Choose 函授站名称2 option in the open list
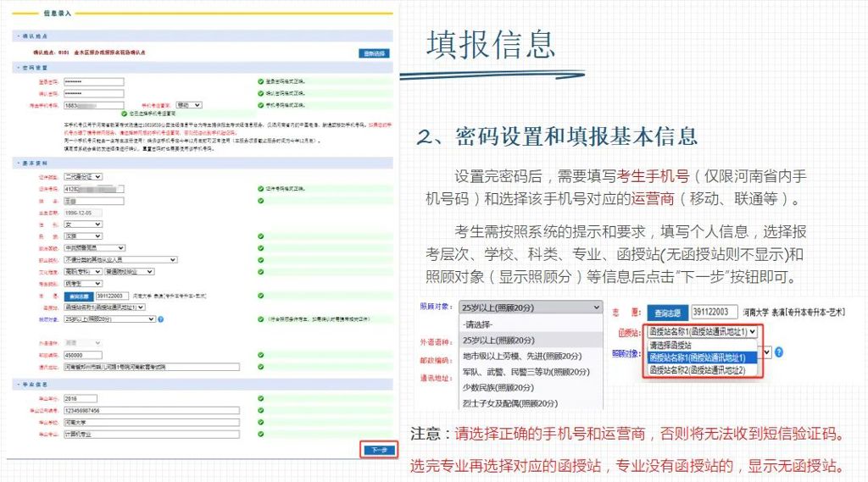Image resolution: width=868 pixels, height=482 pixels. 698,369
